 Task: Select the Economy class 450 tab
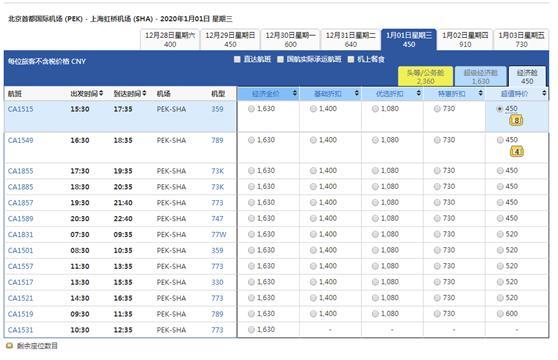(527, 76)
